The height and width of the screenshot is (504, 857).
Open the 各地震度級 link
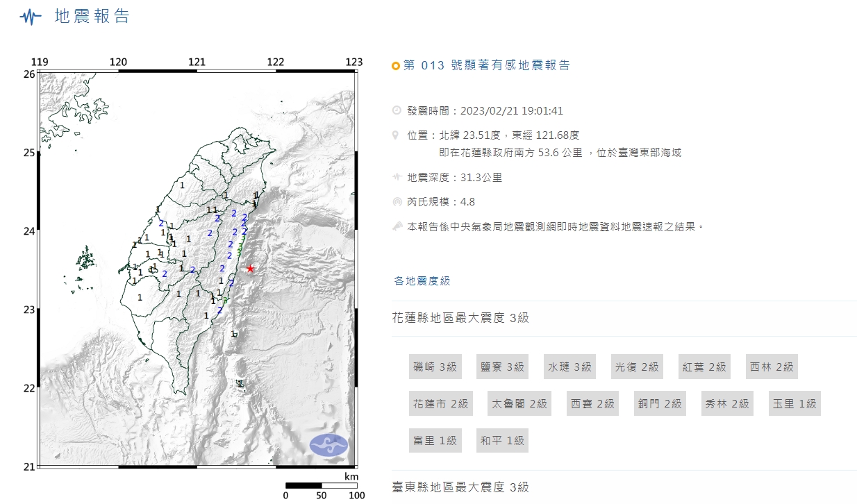tap(422, 280)
